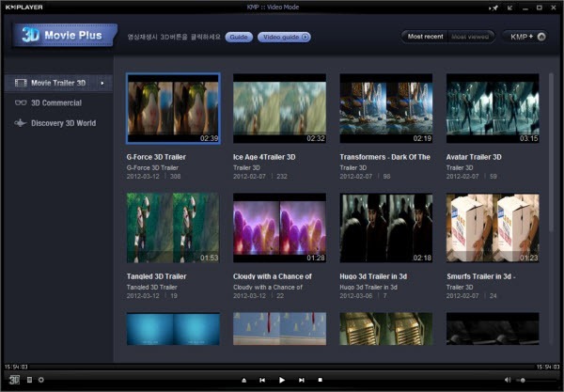Image resolution: width=564 pixels, height=392 pixels.
Task: Expand Movie Trailer 3D arrow in sidebar
Action: click(x=102, y=83)
